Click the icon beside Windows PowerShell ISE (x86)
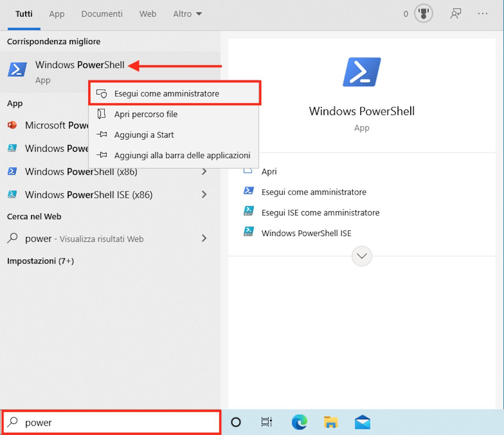 point(12,194)
